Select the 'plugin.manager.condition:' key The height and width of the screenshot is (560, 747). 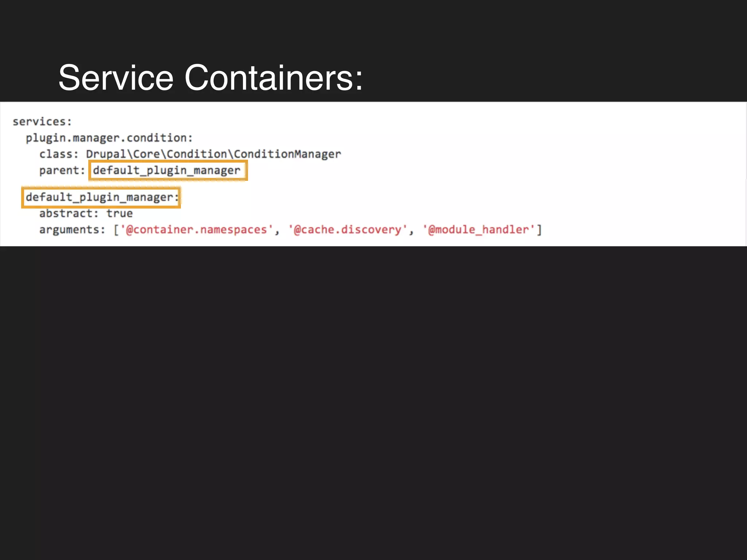[109, 138]
